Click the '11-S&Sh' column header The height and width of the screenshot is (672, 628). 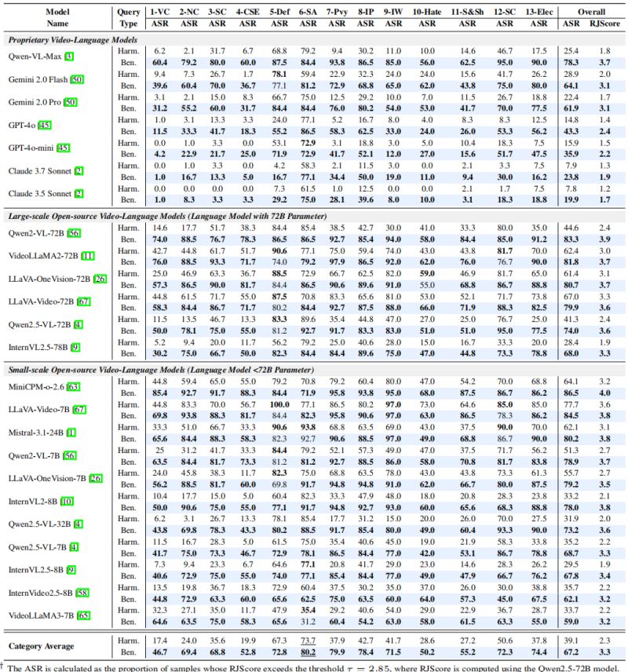[467, 12]
